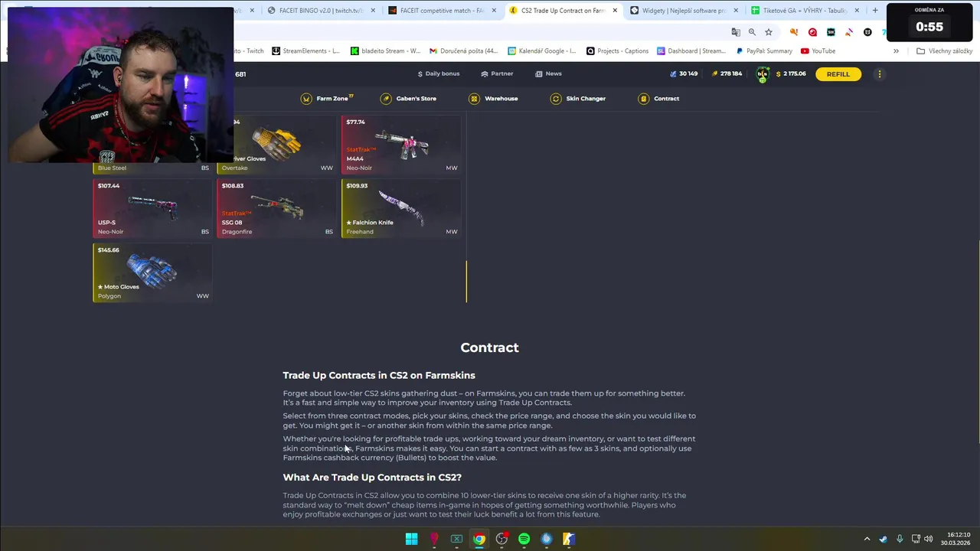This screenshot has width=980, height=551.
Task: Open the three-dot account menu
Action: coord(879,74)
